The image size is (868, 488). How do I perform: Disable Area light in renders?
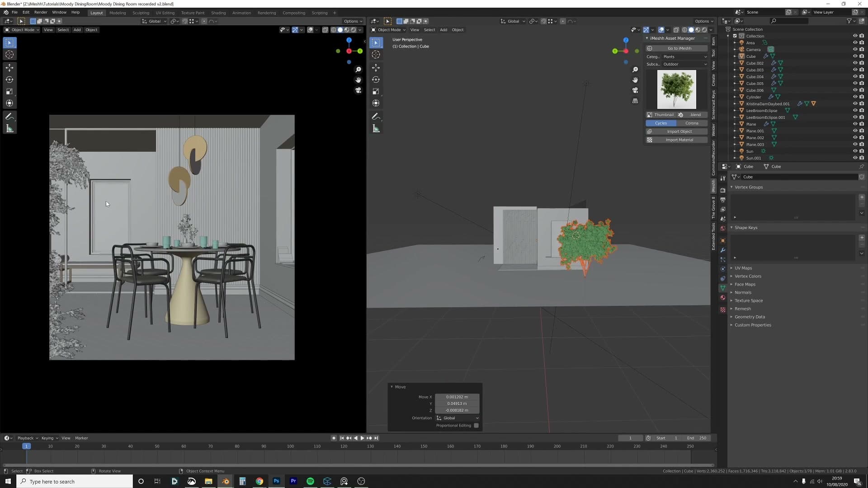point(862,43)
